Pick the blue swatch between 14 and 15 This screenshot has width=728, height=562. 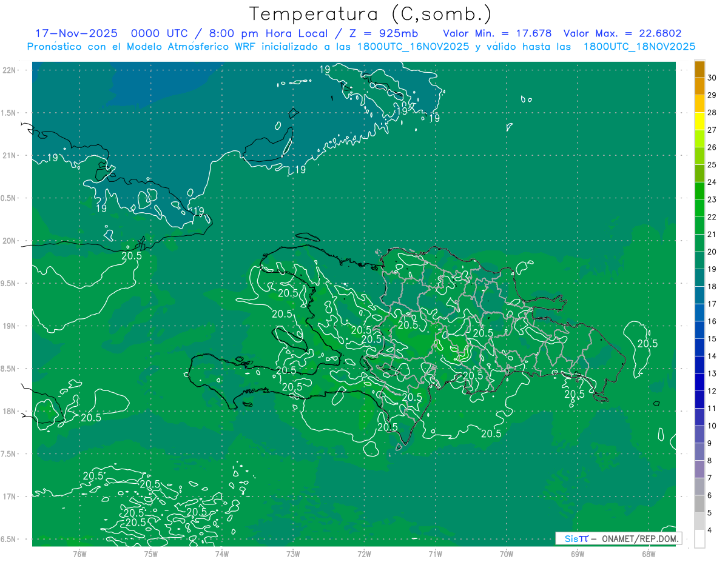[699, 347]
